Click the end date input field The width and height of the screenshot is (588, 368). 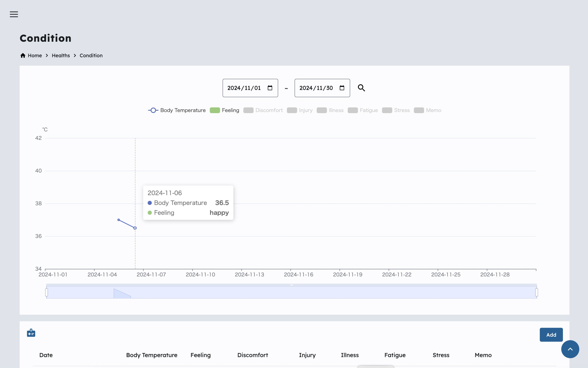[316, 88]
